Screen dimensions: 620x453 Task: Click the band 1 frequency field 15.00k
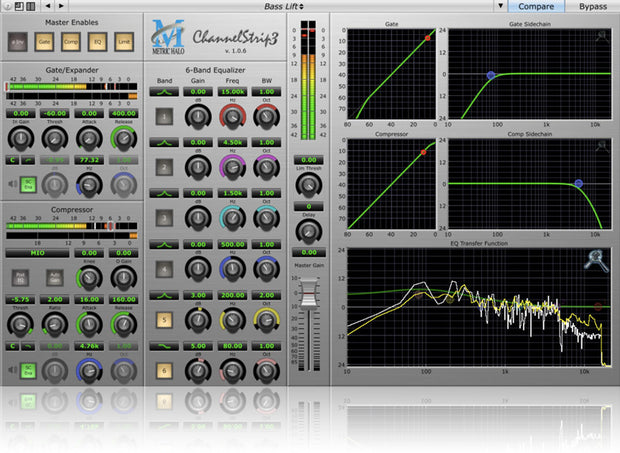[232, 92]
